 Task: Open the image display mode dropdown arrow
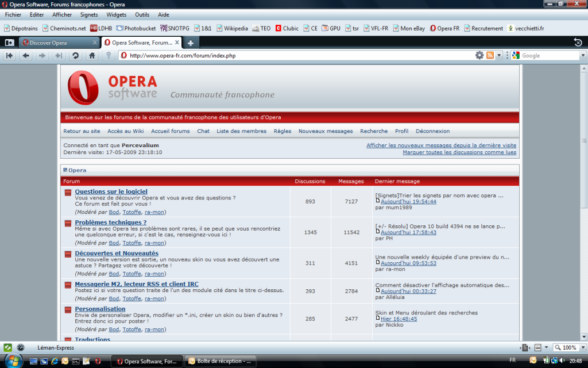[x=546, y=348]
